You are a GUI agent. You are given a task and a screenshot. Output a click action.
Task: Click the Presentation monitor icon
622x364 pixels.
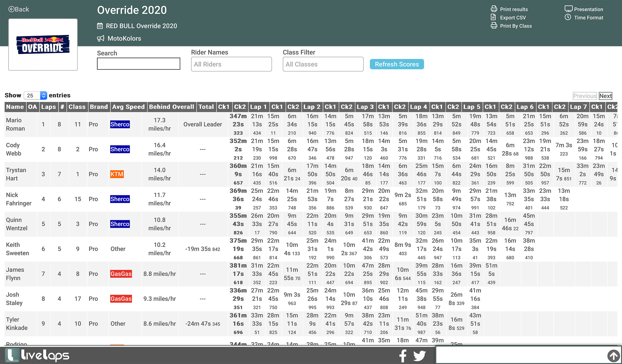(568, 9)
